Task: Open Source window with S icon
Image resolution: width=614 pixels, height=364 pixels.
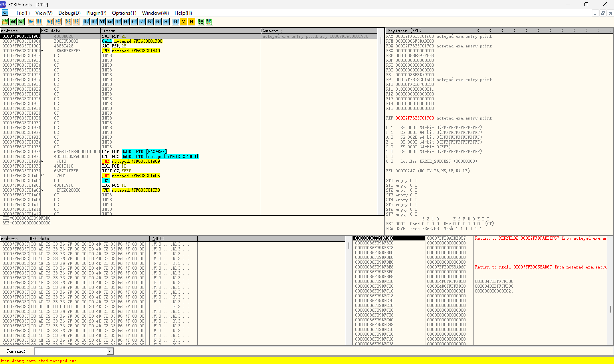Action: 166,22
